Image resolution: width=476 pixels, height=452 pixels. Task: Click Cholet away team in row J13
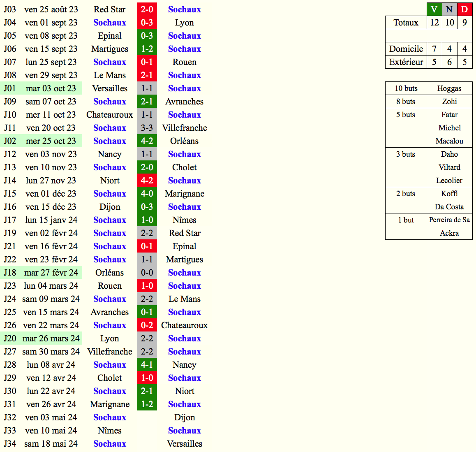point(185,167)
